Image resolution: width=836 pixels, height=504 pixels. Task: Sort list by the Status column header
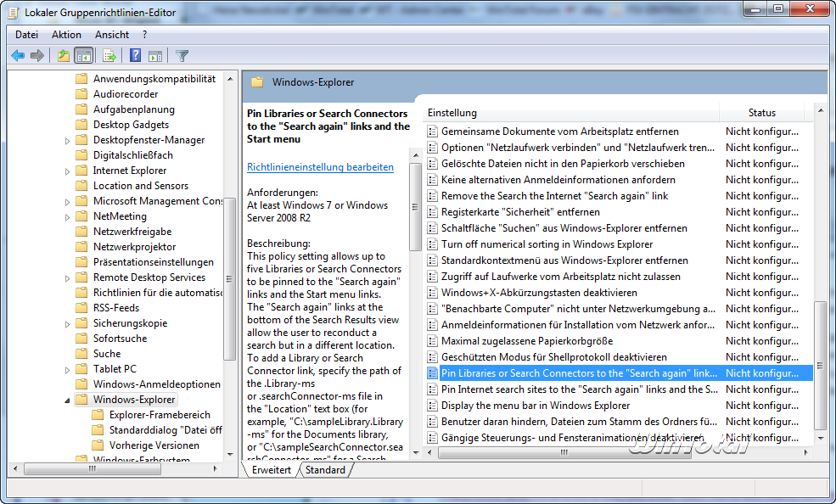point(761,113)
